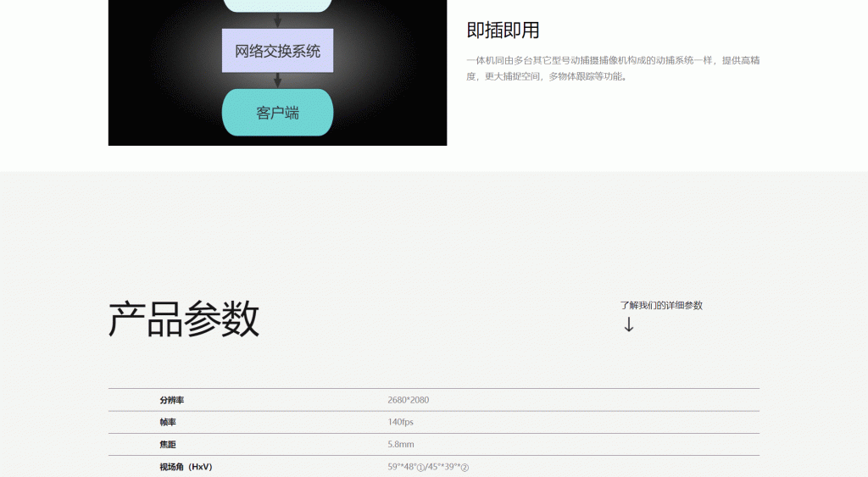
Task: Select the 视场角 (HxV) row label
Action: pyautogui.click(x=186, y=467)
